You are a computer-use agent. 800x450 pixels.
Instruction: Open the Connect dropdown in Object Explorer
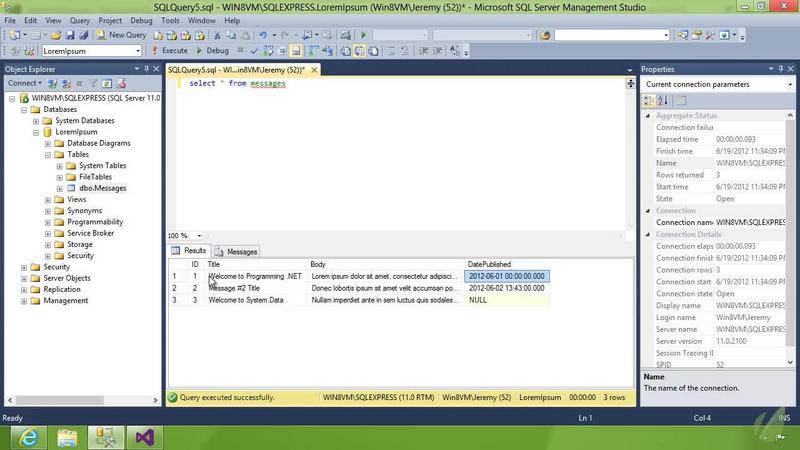24,83
